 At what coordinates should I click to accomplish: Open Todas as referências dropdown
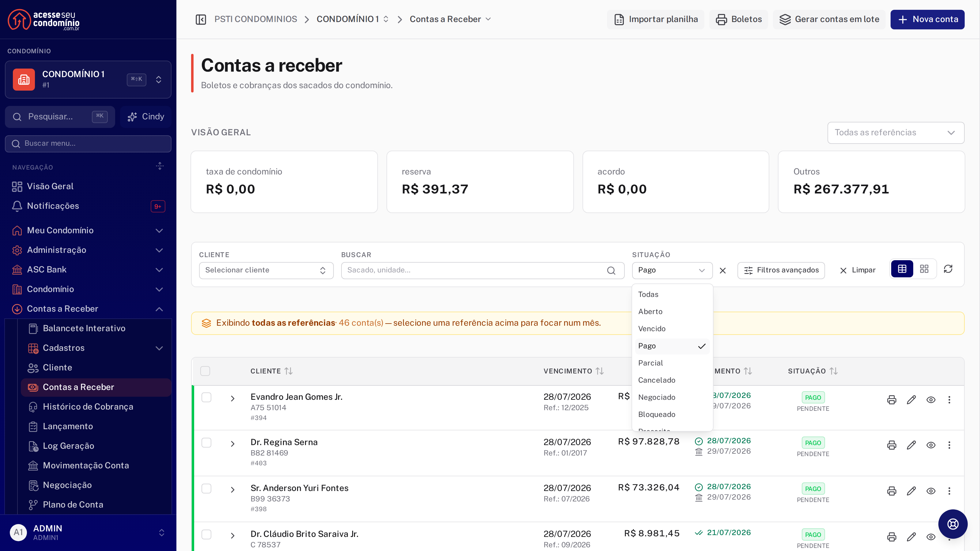tap(895, 133)
